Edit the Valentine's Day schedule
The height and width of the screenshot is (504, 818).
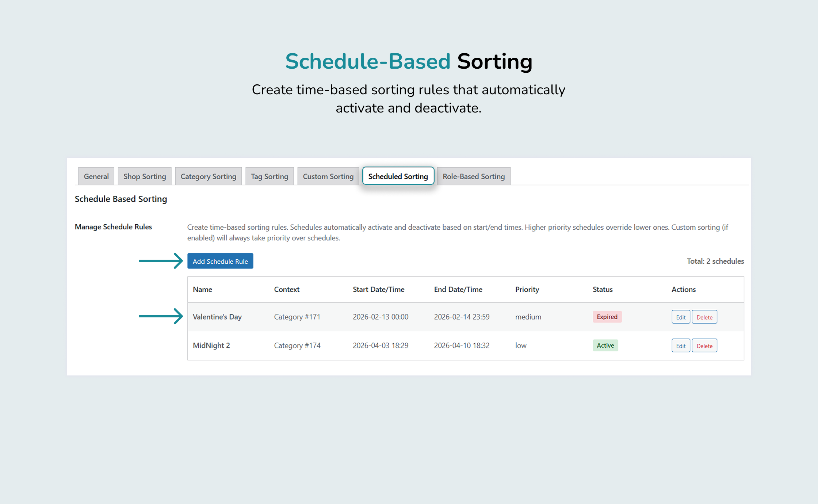coord(681,317)
